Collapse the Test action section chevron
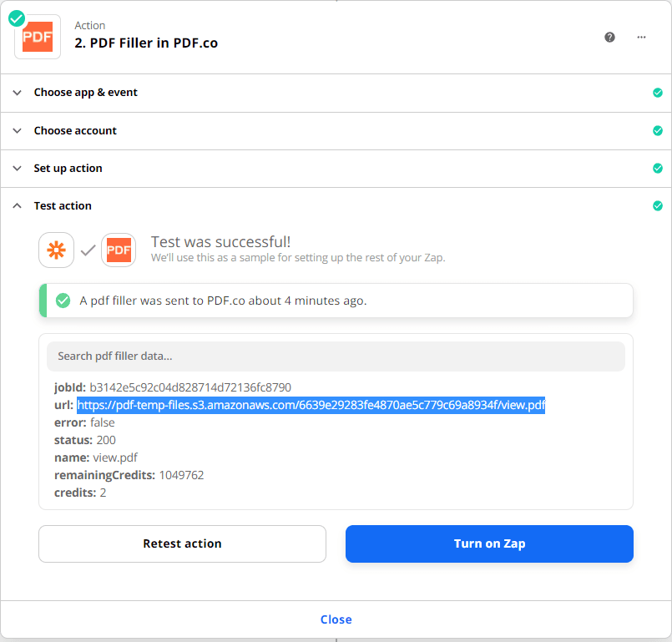The width and height of the screenshot is (672, 642). pos(17,206)
